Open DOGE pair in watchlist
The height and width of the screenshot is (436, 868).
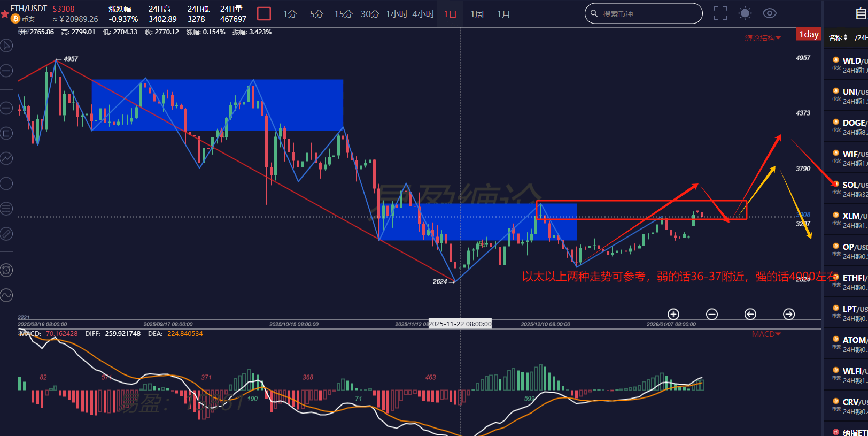point(846,127)
